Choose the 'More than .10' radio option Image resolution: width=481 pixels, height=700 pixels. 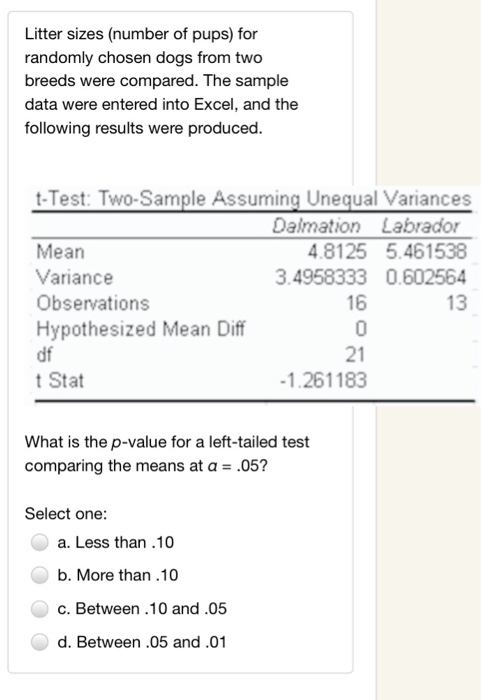click(40, 575)
